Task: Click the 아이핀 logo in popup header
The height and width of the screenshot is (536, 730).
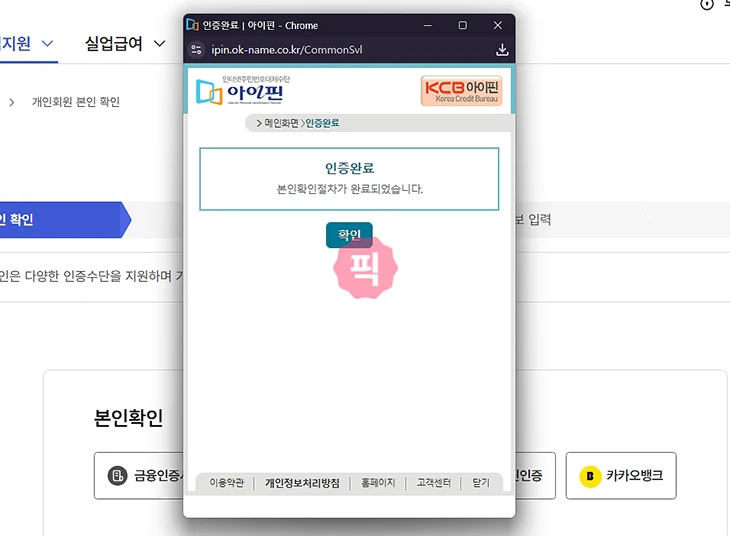Action: click(x=242, y=90)
